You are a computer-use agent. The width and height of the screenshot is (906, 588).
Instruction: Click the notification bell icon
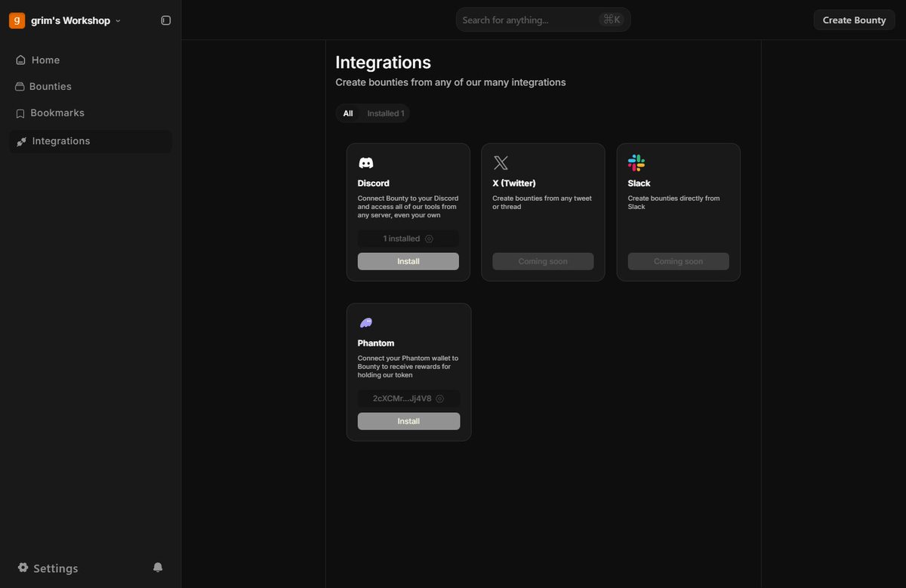coord(158,567)
